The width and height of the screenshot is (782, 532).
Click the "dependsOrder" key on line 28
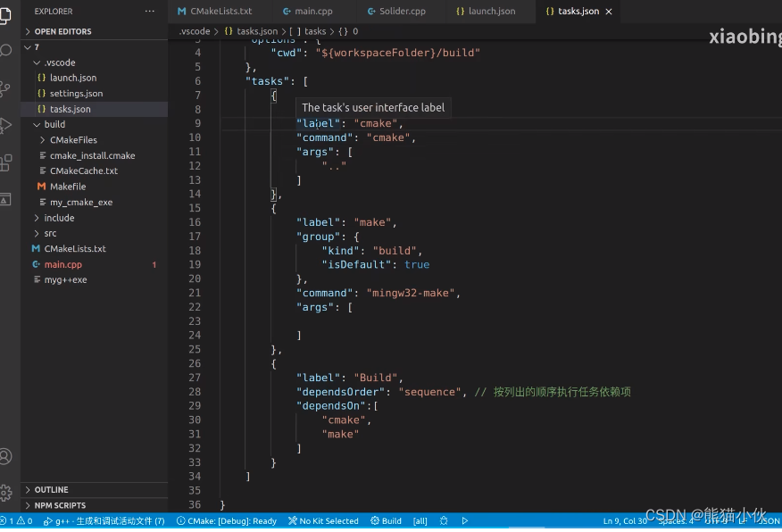pos(341,391)
